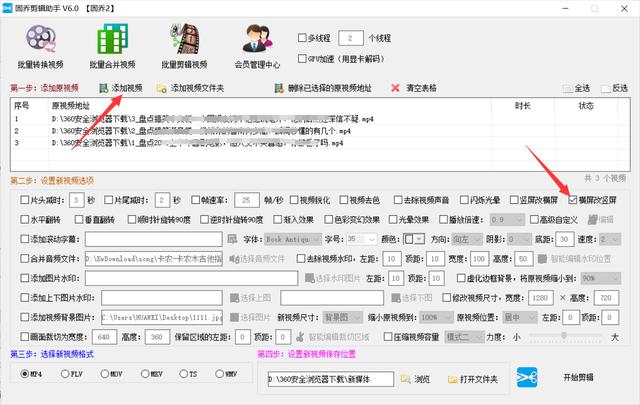
Task: Open the 速度 speed dropdown
Action: click(x=610, y=239)
